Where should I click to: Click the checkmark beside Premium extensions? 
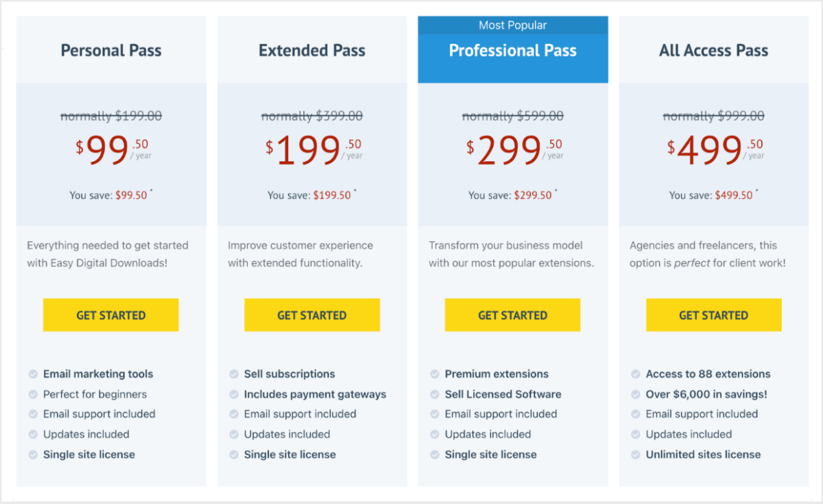point(434,374)
